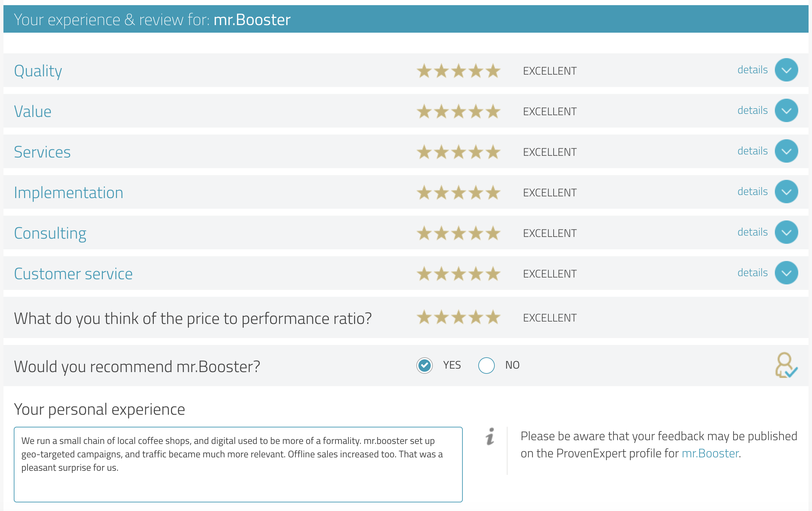Screen dimensions: 812x511
Task: Click the Implementation category heading
Action: click(68, 193)
